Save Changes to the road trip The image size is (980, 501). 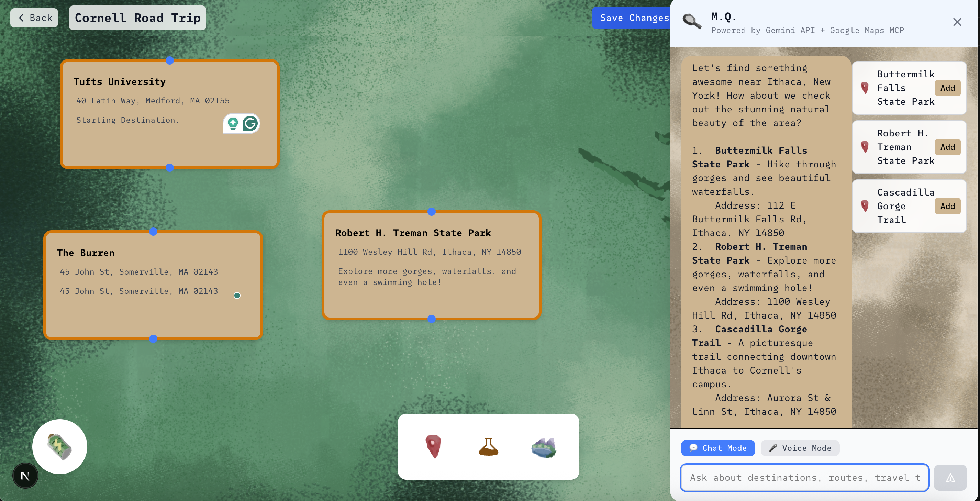point(632,18)
